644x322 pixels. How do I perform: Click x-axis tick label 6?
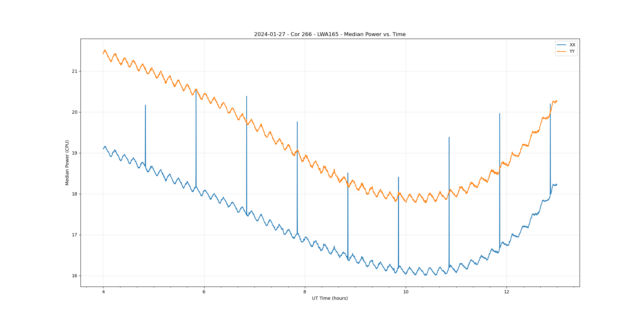(x=204, y=292)
